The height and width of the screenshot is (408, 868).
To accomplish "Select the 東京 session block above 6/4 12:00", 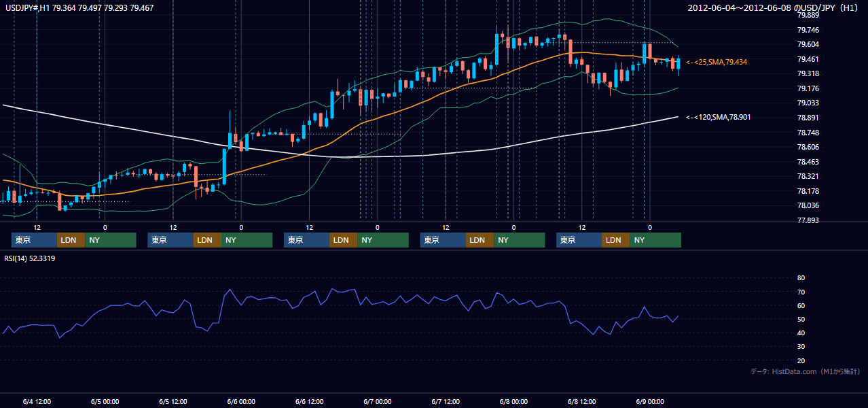I will [34, 240].
